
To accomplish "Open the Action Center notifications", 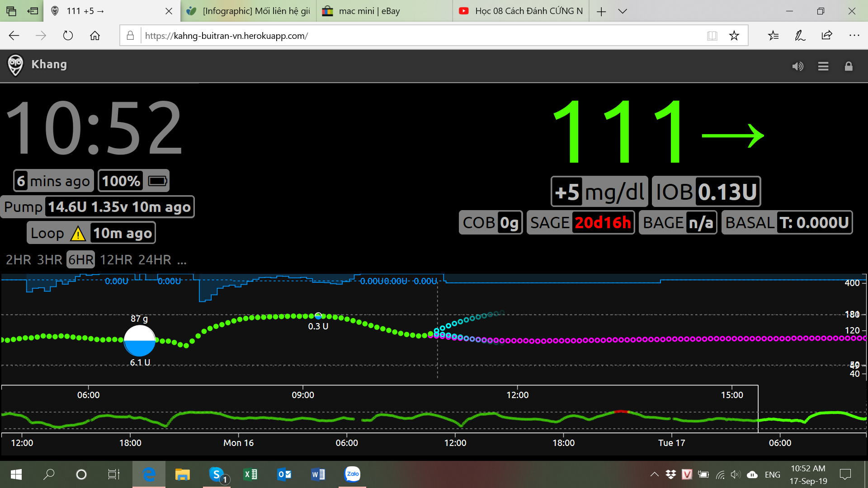I will point(845,474).
